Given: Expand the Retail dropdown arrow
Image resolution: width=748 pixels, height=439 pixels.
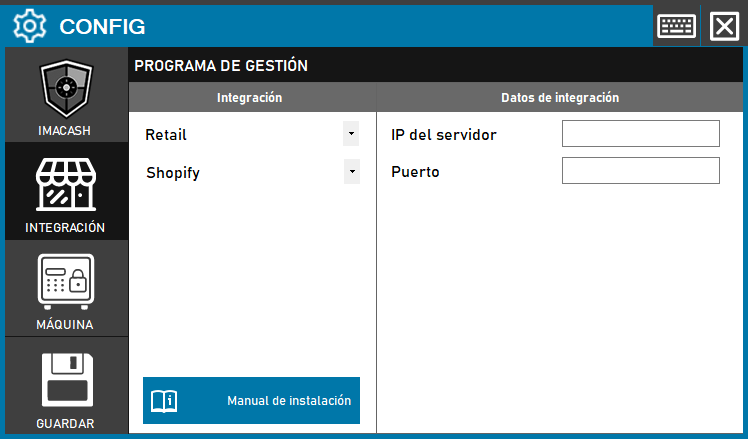Looking at the screenshot, I should click(351, 133).
